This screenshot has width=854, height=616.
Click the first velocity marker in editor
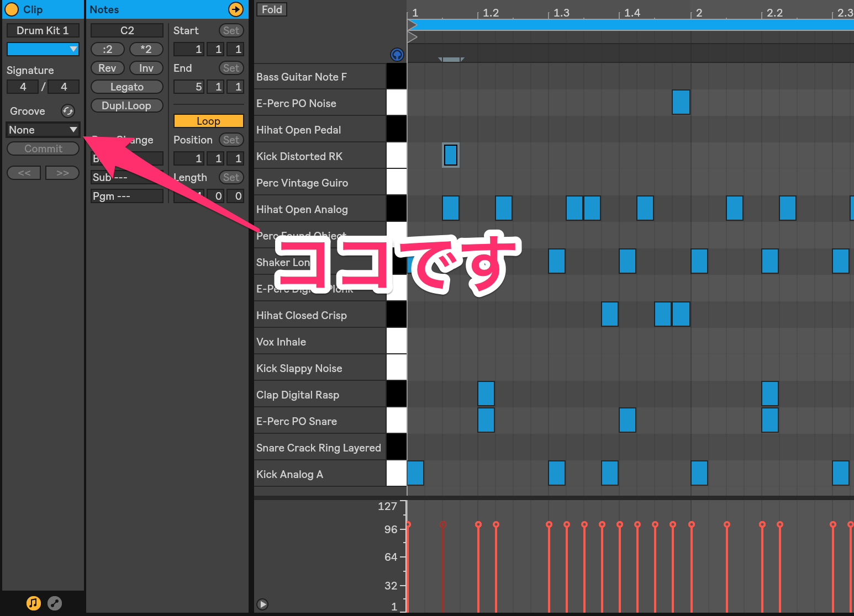coord(408,524)
